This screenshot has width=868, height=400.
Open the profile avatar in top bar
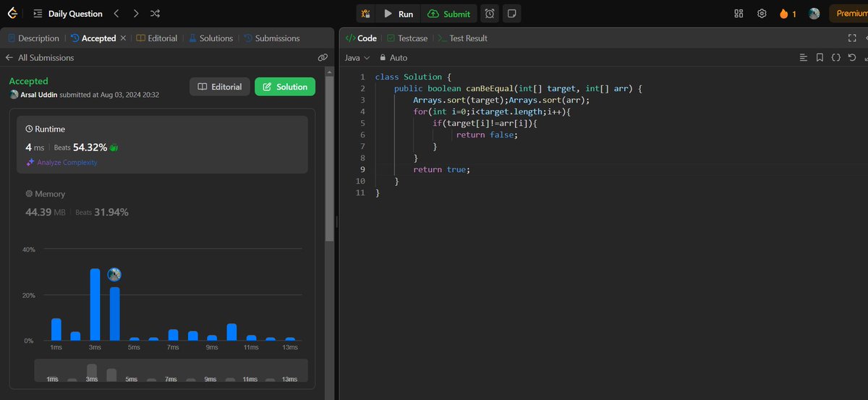pyautogui.click(x=814, y=14)
